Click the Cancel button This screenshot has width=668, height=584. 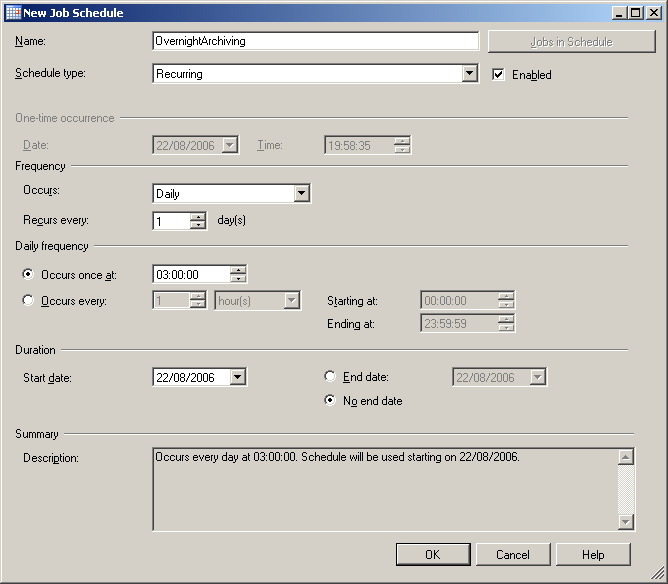click(513, 554)
